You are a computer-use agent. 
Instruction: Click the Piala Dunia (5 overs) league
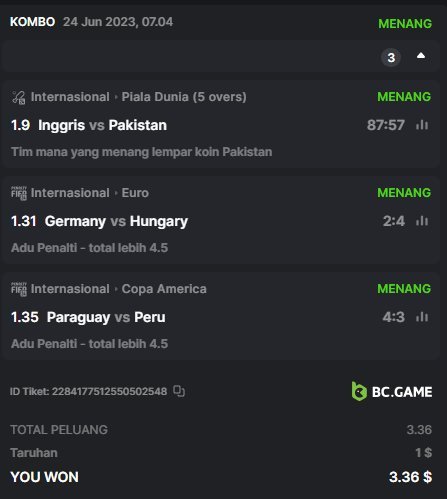[x=184, y=97]
